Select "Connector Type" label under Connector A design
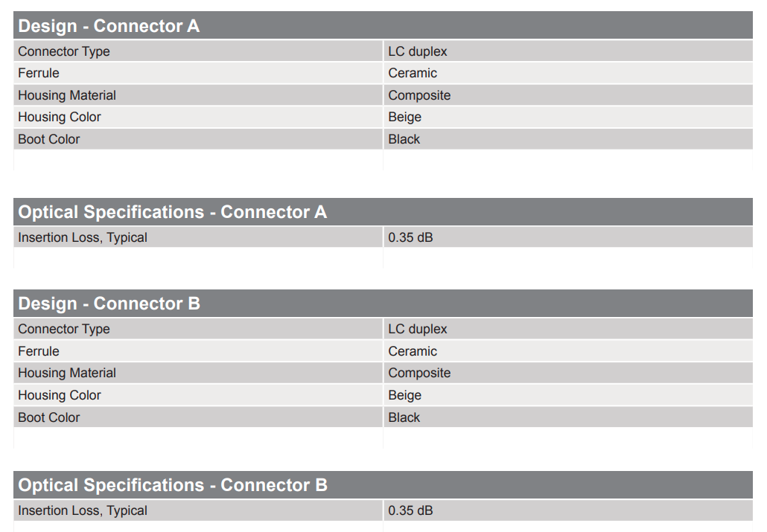Viewport: 767px width, 532px height. [x=64, y=51]
